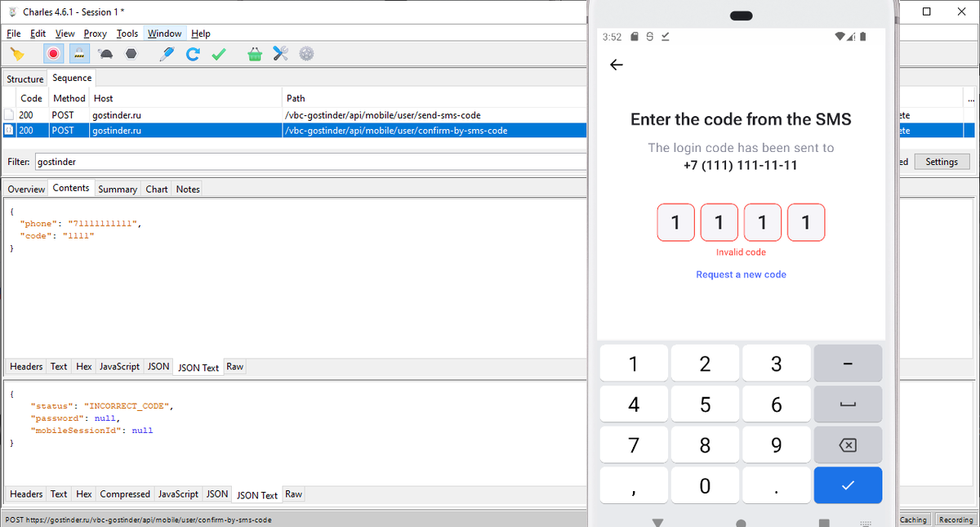
Task: Toggle throttling with the turtle icon
Action: click(x=105, y=54)
